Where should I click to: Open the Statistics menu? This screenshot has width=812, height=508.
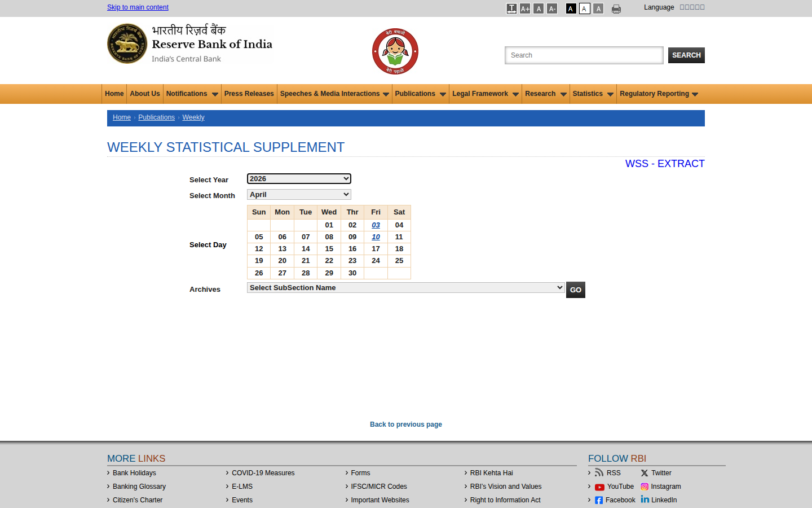593,94
